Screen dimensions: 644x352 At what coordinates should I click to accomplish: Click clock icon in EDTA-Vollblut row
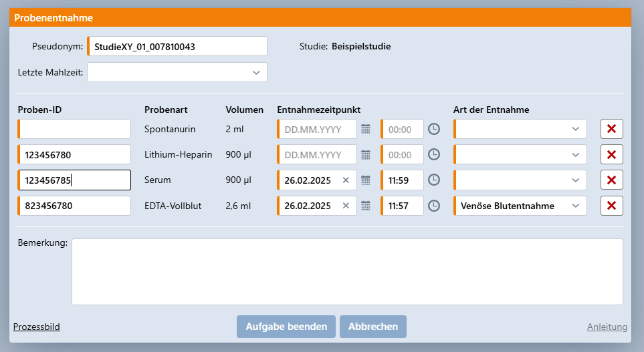[434, 206]
